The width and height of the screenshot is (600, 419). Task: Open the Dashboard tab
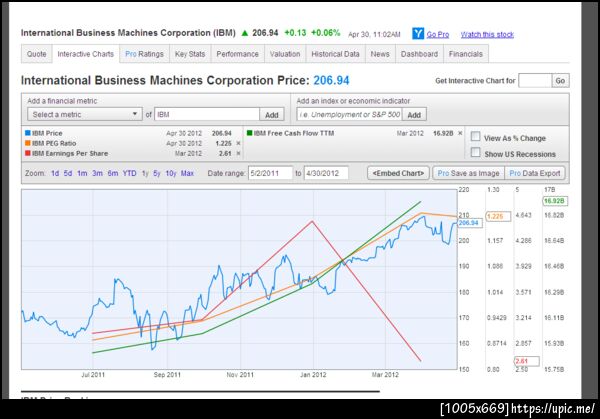(419, 54)
